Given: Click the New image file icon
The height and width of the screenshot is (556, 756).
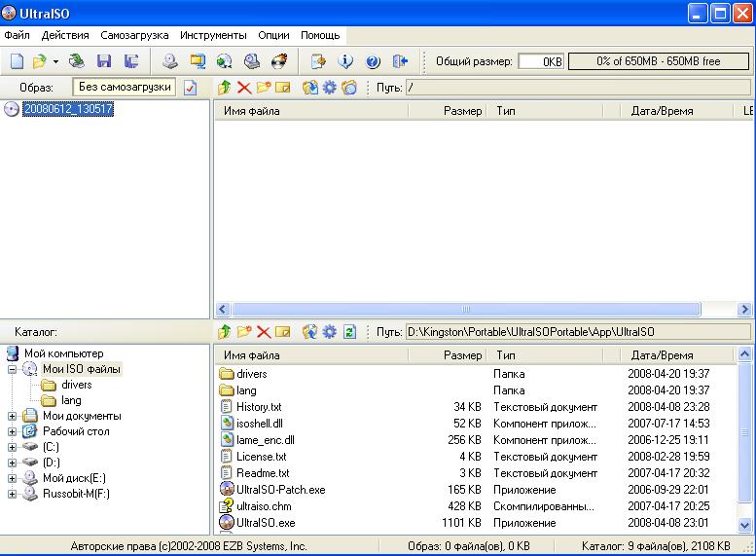Looking at the screenshot, I should pyautogui.click(x=17, y=61).
